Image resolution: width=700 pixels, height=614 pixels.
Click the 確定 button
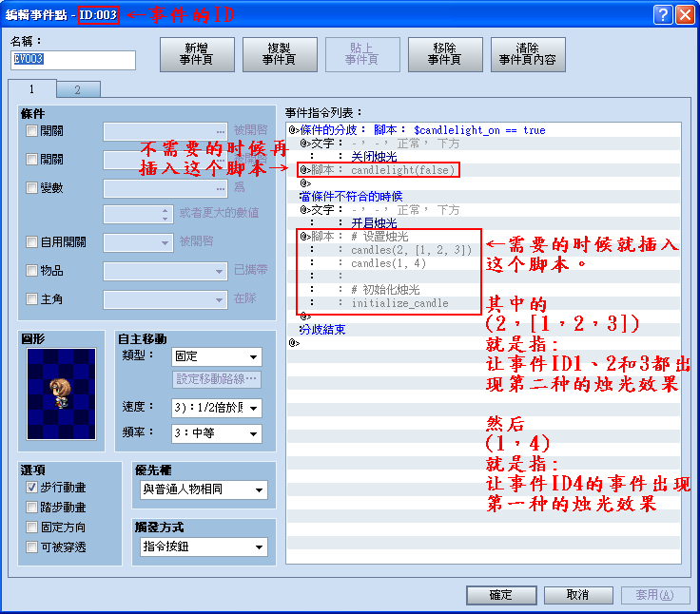tap(501, 595)
